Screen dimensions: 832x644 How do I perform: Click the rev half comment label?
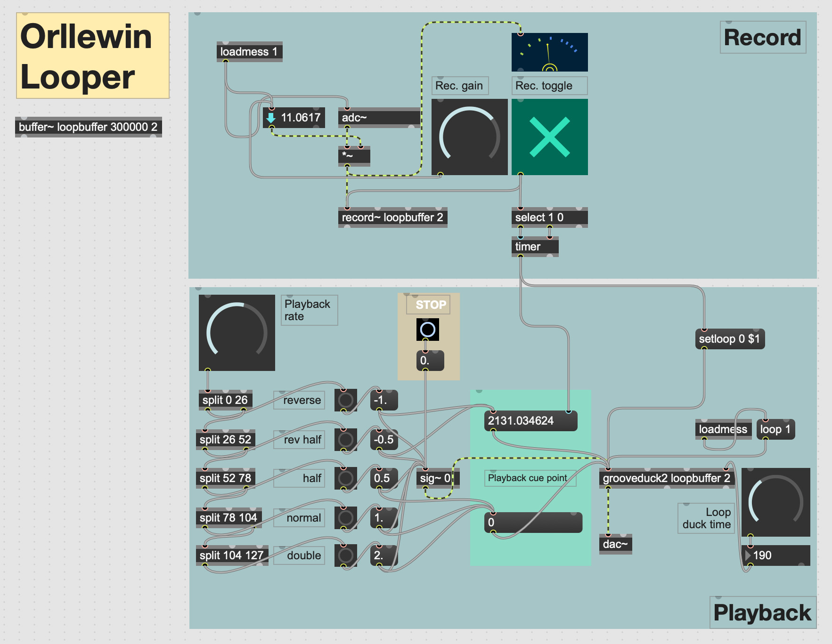coord(299,440)
